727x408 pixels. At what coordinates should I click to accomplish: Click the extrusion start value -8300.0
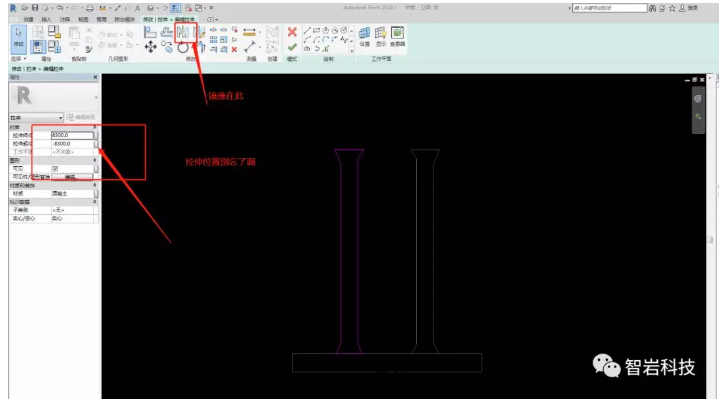click(72, 144)
